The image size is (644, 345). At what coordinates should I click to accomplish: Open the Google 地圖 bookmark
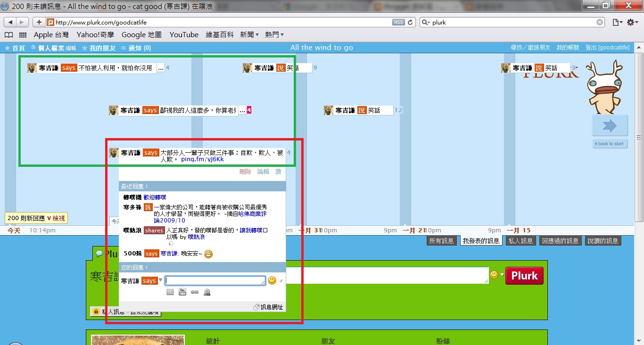click(x=141, y=35)
